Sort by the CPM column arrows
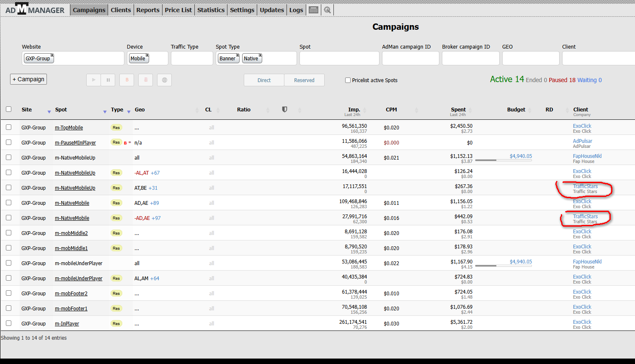This screenshot has width=635, height=364. [x=416, y=110]
